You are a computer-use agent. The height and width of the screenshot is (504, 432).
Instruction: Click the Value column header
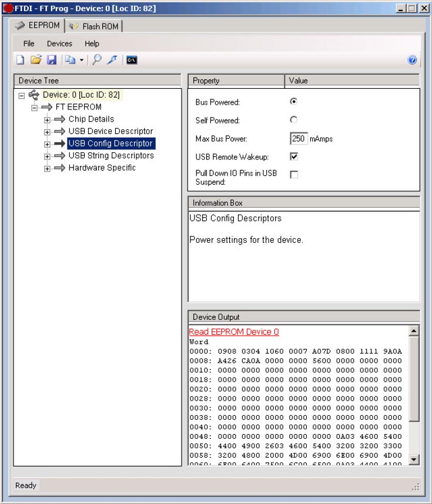click(x=352, y=81)
